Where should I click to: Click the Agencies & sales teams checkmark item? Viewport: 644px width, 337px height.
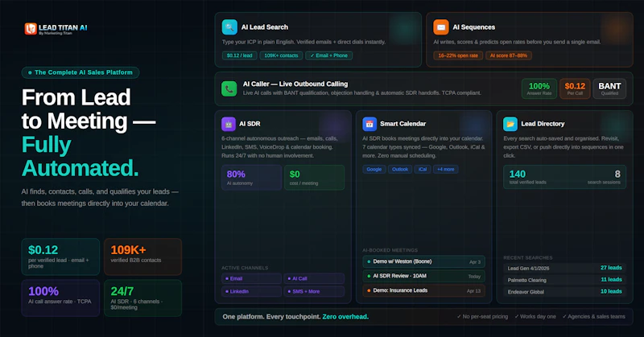tap(593, 316)
